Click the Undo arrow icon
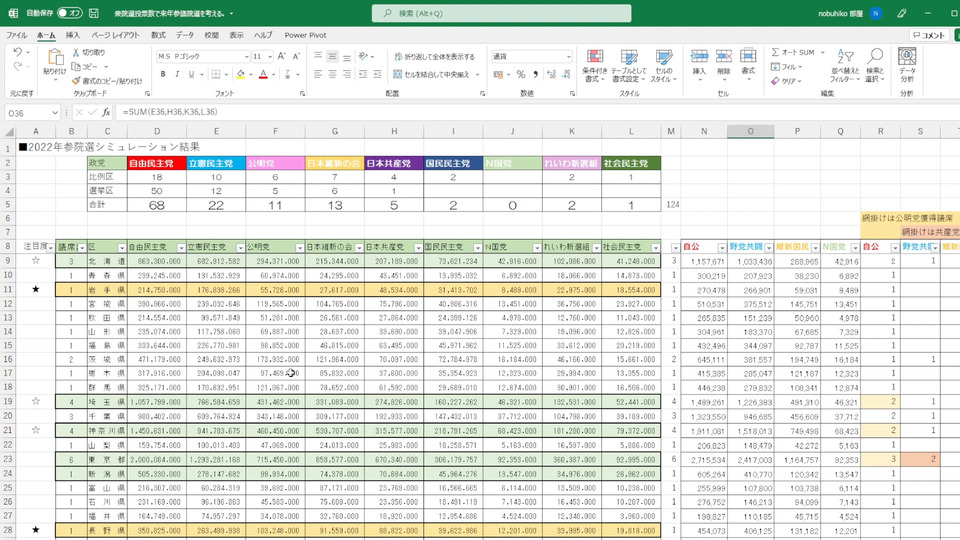 (18, 52)
